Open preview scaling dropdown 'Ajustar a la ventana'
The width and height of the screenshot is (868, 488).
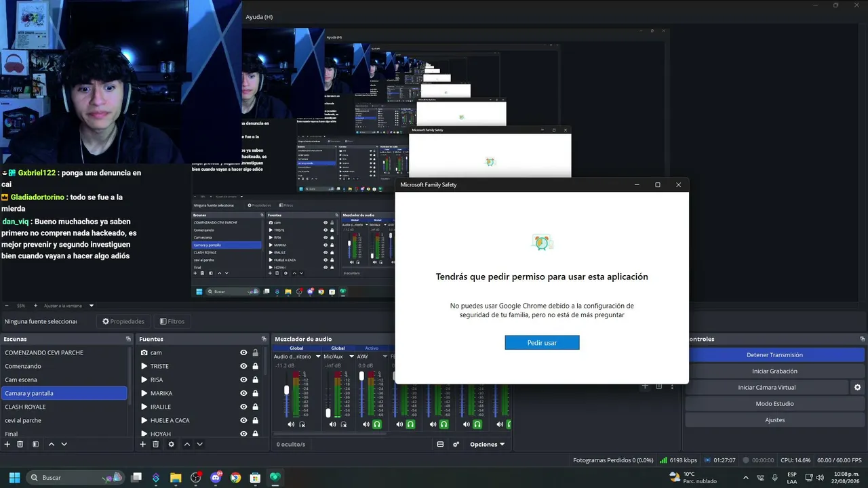tap(68, 306)
